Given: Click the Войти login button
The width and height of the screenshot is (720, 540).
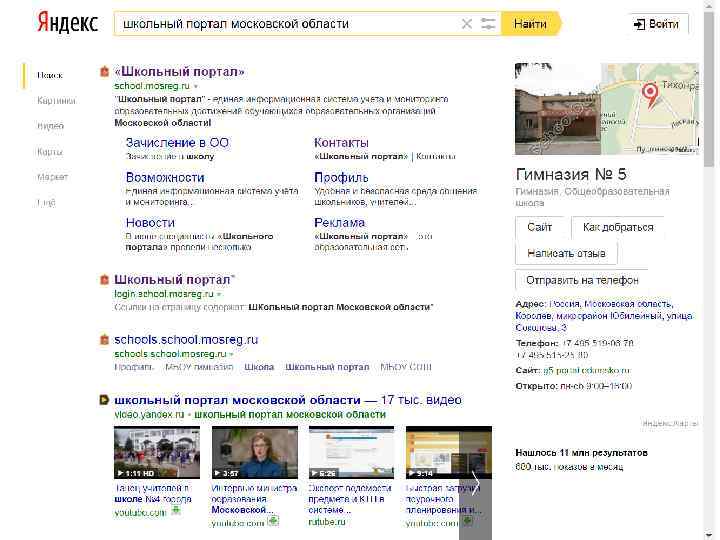Looking at the screenshot, I should (x=656, y=24).
